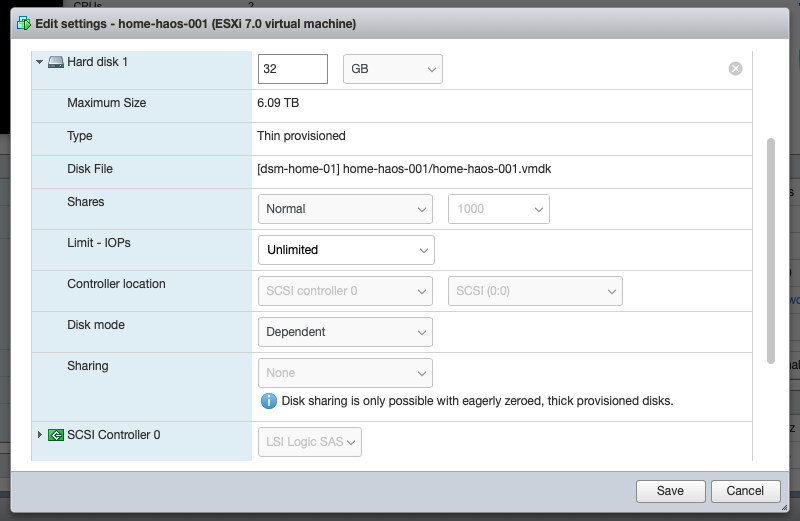Click the dialog's vertical scrollbar
800x521 pixels.
point(770,250)
